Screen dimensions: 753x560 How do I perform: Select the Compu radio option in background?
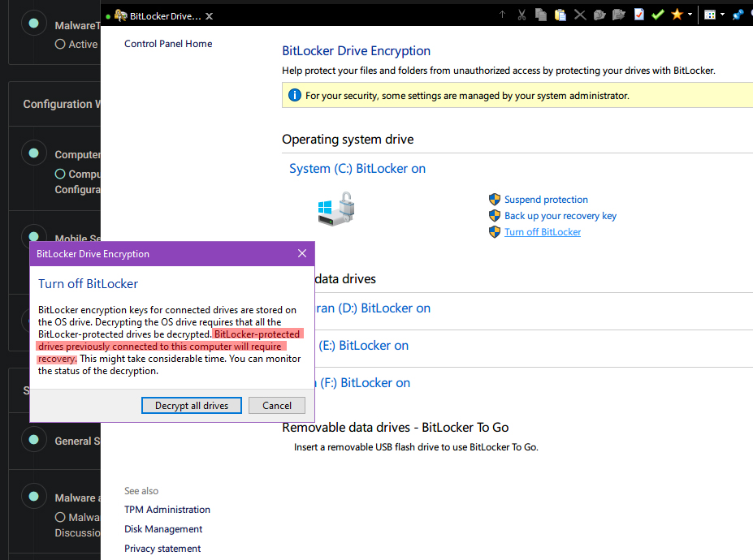pyautogui.click(x=60, y=174)
